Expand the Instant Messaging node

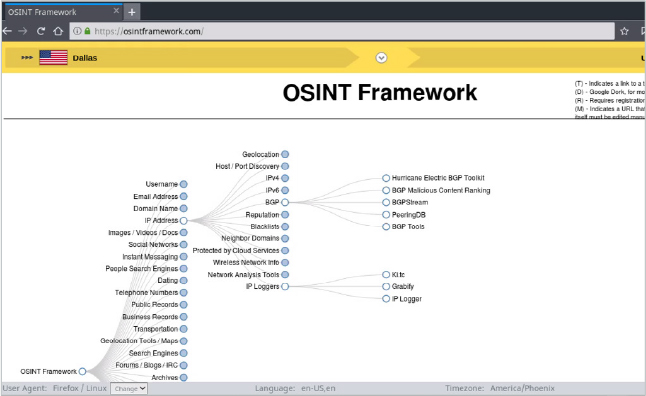point(184,257)
